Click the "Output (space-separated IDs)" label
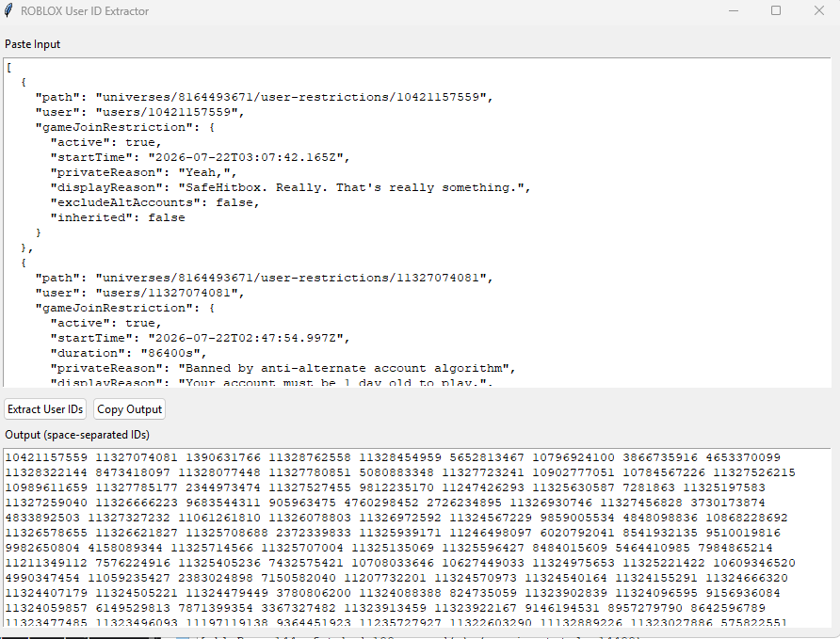Screen dimensions: 840x639 [77, 435]
